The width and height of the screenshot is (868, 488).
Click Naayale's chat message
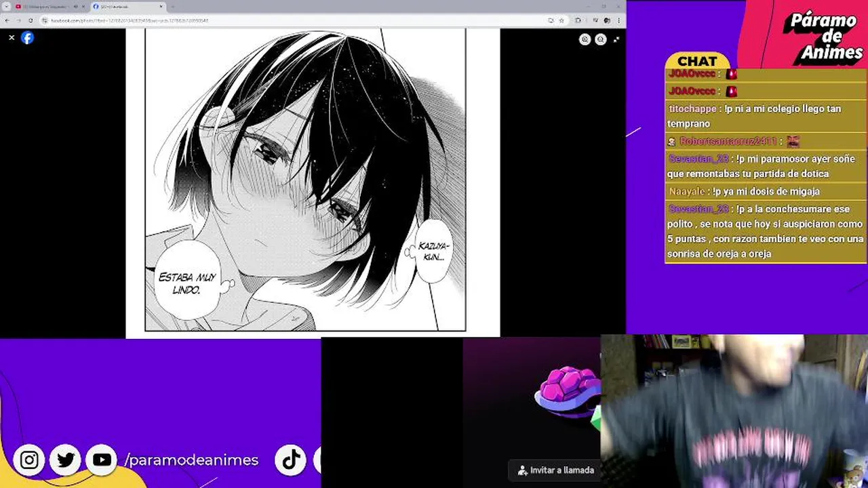(x=765, y=192)
